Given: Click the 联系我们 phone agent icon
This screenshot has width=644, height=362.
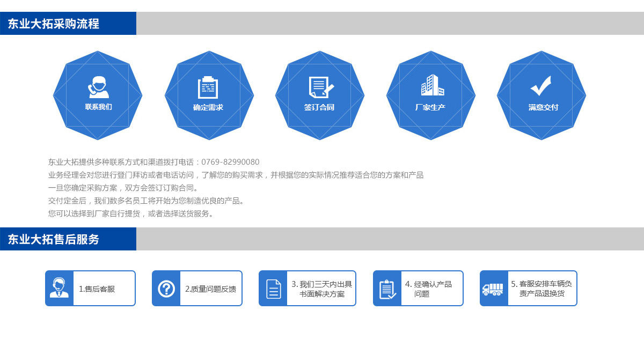Looking at the screenshot, I should coord(98,87).
